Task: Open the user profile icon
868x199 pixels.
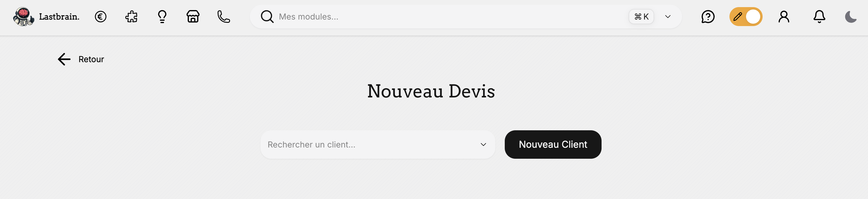Action: pyautogui.click(x=784, y=17)
